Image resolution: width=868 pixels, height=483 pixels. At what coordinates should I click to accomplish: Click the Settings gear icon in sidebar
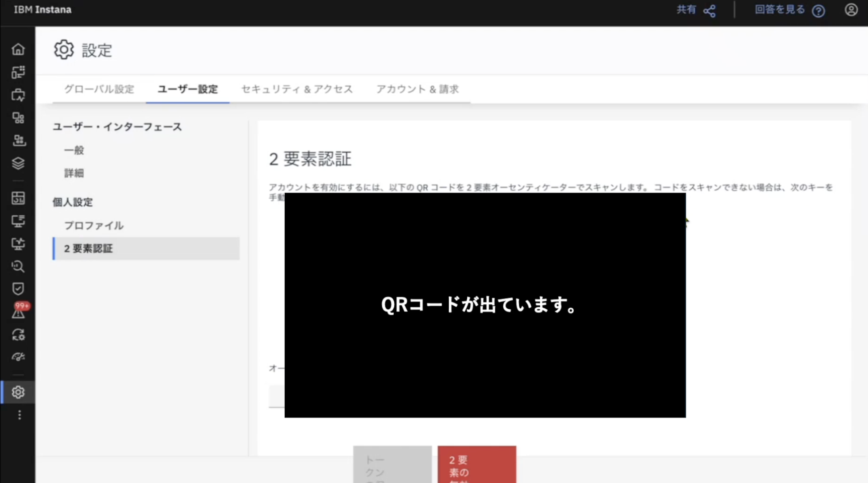(18, 392)
